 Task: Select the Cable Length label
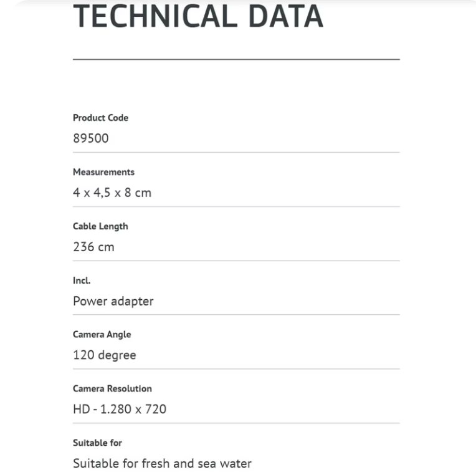pos(100,226)
